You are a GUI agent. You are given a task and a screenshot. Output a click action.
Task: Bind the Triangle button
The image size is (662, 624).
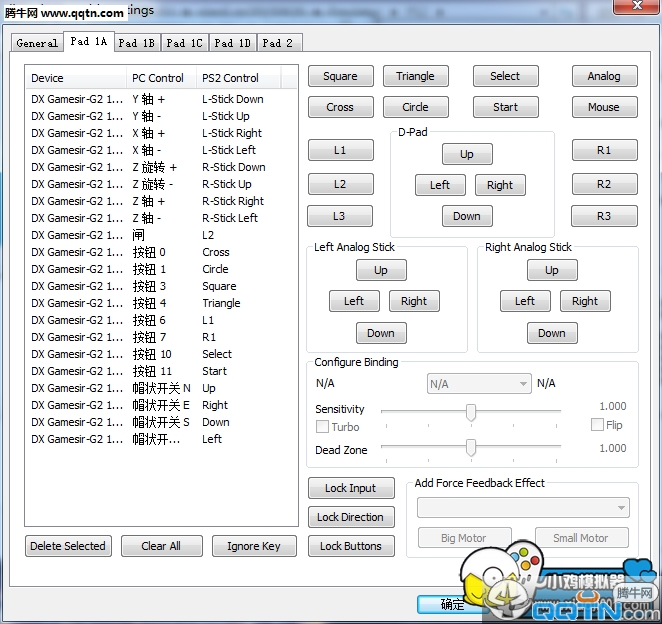(415, 76)
